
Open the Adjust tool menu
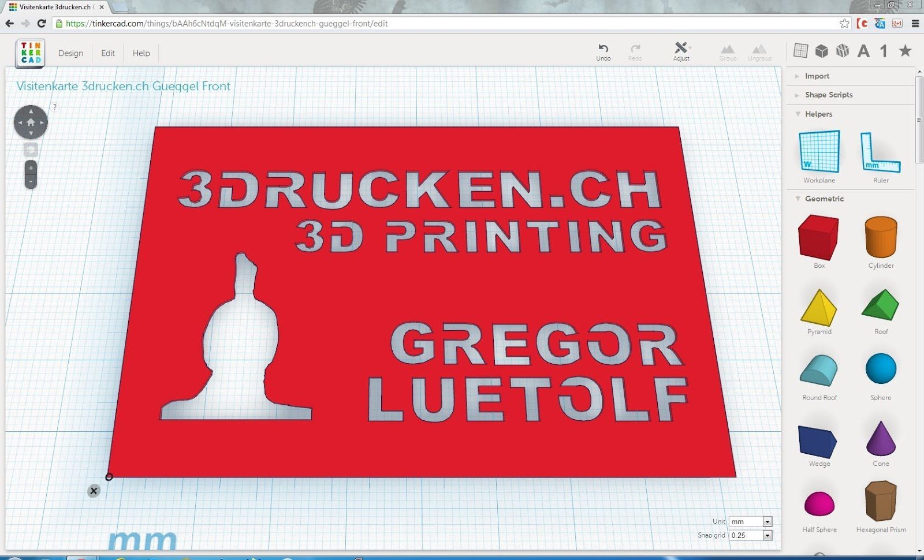(681, 51)
